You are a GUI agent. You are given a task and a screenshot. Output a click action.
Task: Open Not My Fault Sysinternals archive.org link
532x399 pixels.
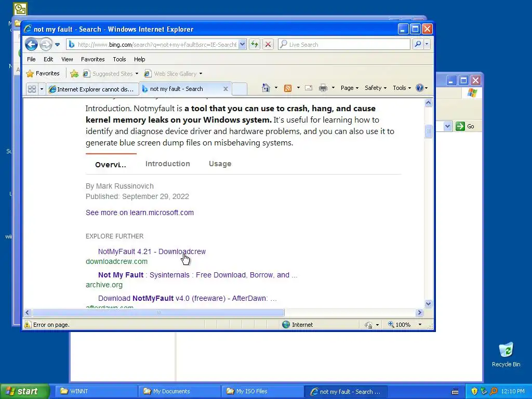click(197, 275)
